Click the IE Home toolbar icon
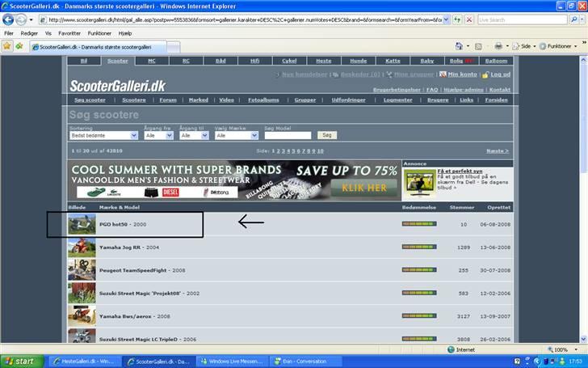The height and width of the screenshot is (368, 588). coord(459,46)
